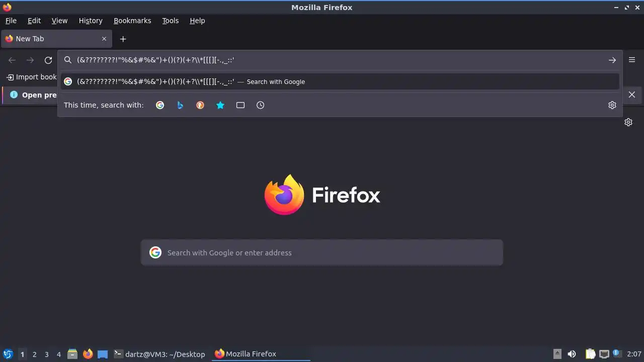Screen dimensions: 644x362
Task: Click update notifier tray icon
Action: coord(616,354)
